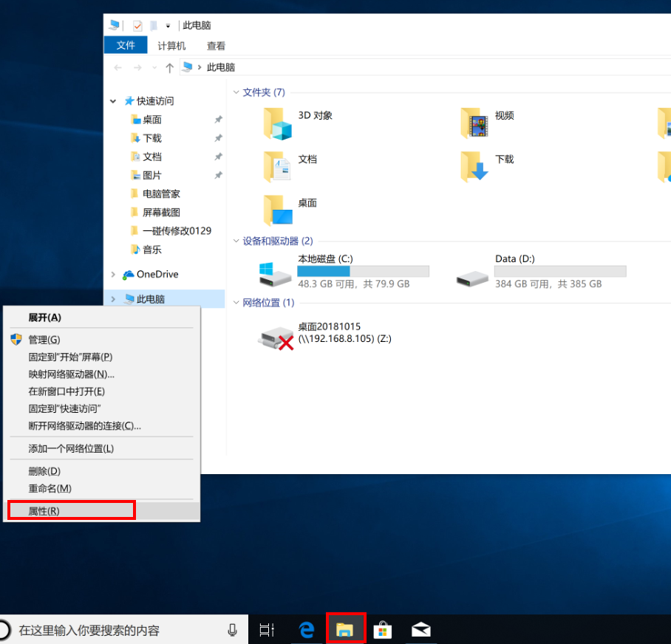Collapse the 设备和驱动器 (2) section
Image resolution: width=671 pixels, height=644 pixels.
236,241
